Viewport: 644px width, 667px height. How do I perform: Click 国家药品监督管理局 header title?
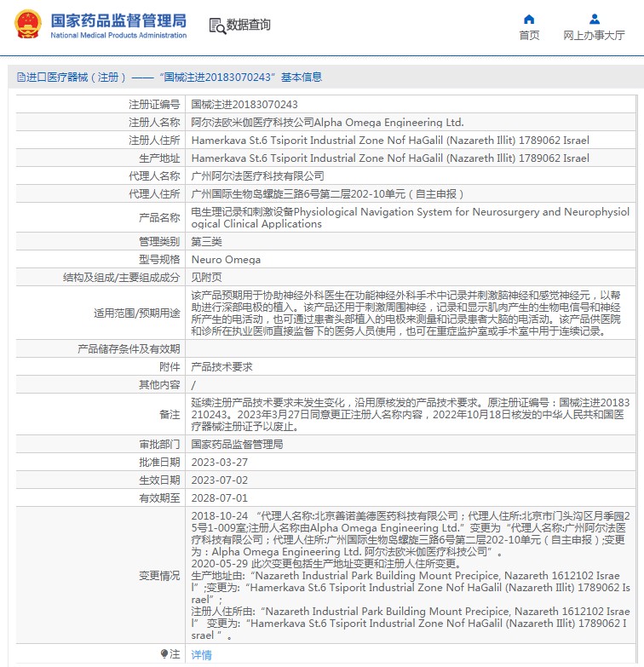pos(118,20)
